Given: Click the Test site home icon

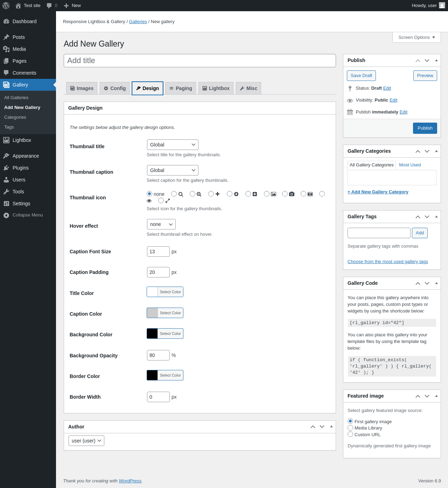Looking at the screenshot, I should 18,6.
